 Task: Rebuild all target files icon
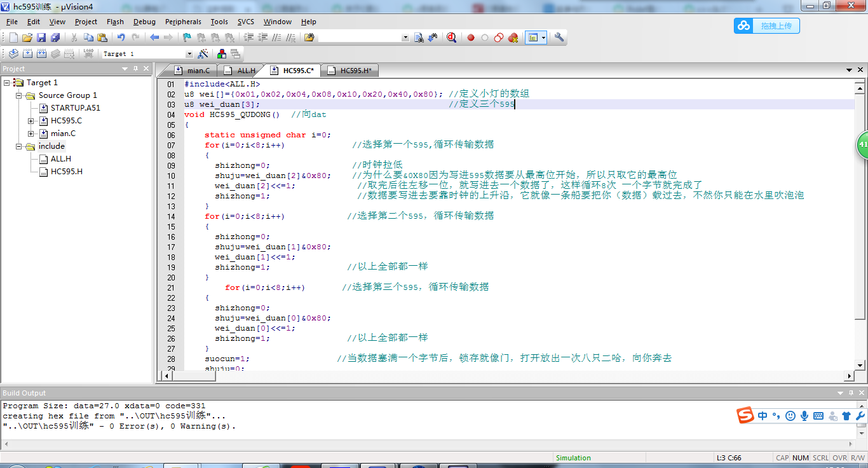[41, 54]
